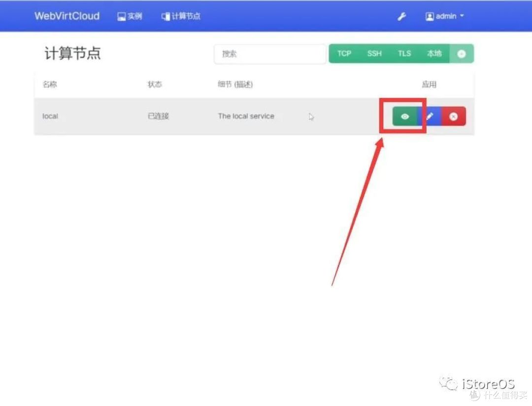Image resolution: width=532 pixels, height=406 pixels.
Task: Edit the local node with pencil icon
Action: click(x=430, y=116)
